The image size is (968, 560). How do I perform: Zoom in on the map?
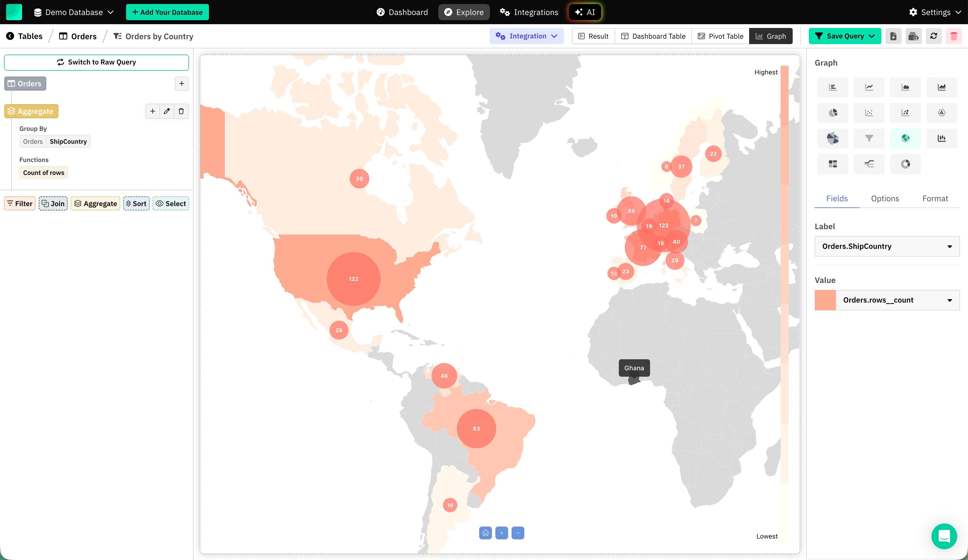501,533
